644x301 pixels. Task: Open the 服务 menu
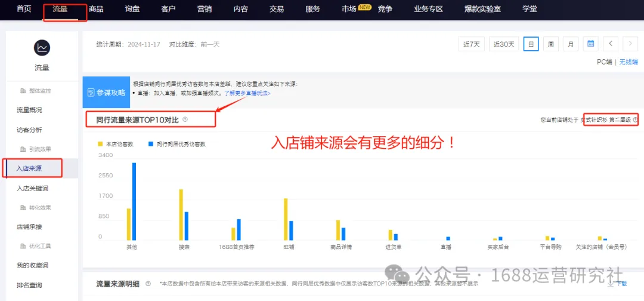pyautogui.click(x=313, y=8)
